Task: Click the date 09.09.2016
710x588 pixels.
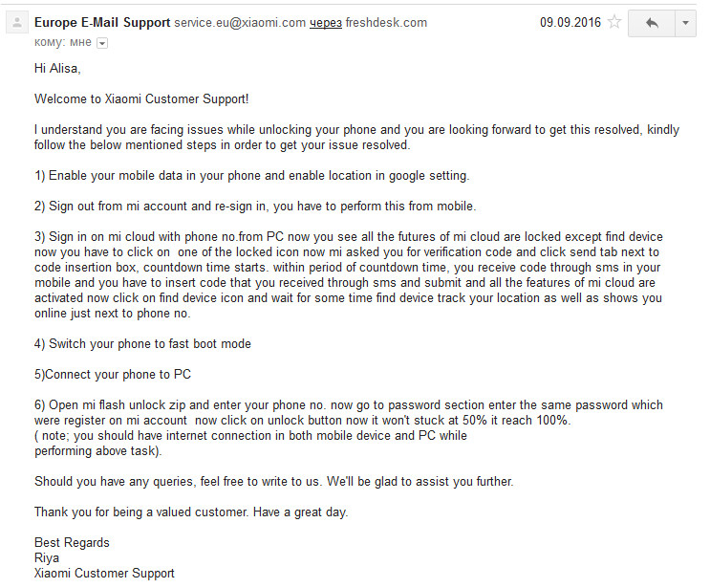Action: [x=570, y=22]
